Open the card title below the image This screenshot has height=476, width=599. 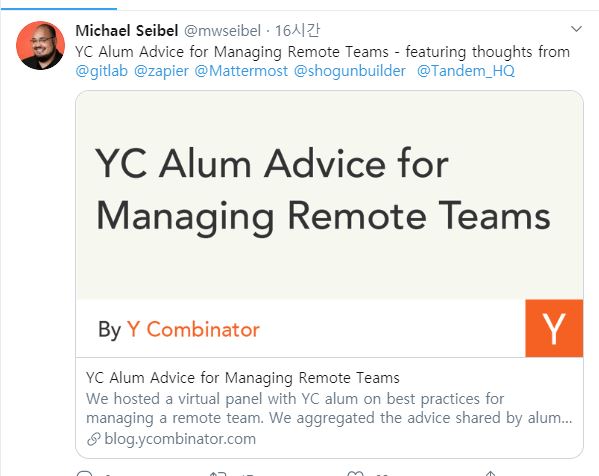[243, 378]
